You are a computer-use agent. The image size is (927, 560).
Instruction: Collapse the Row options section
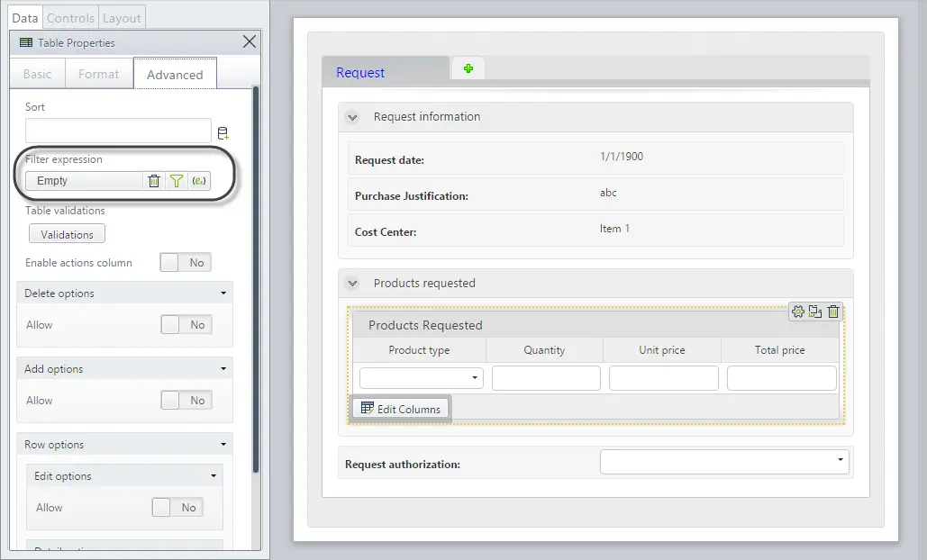point(223,444)
